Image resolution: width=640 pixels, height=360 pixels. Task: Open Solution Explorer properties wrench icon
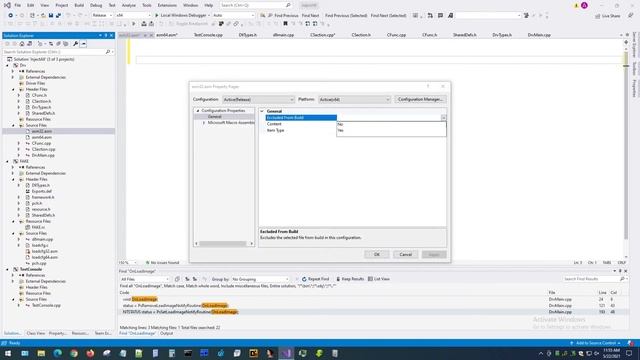click(x=76, y=44)
